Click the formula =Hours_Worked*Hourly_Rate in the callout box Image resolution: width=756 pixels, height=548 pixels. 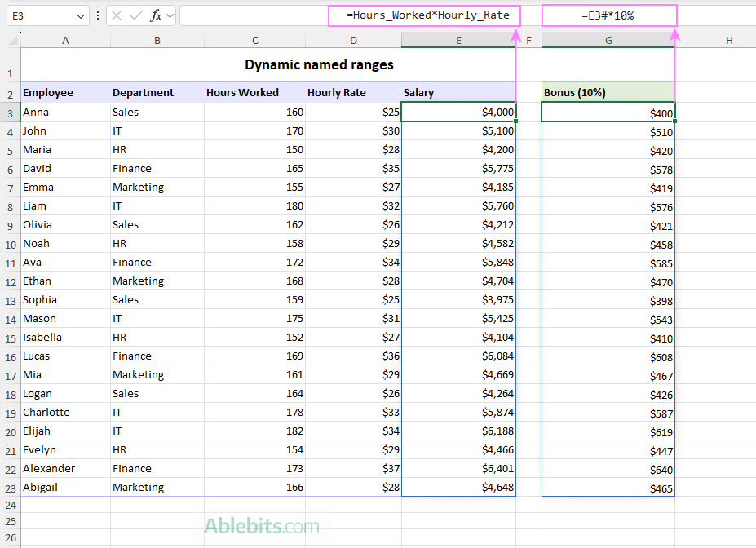click(423, 15)
